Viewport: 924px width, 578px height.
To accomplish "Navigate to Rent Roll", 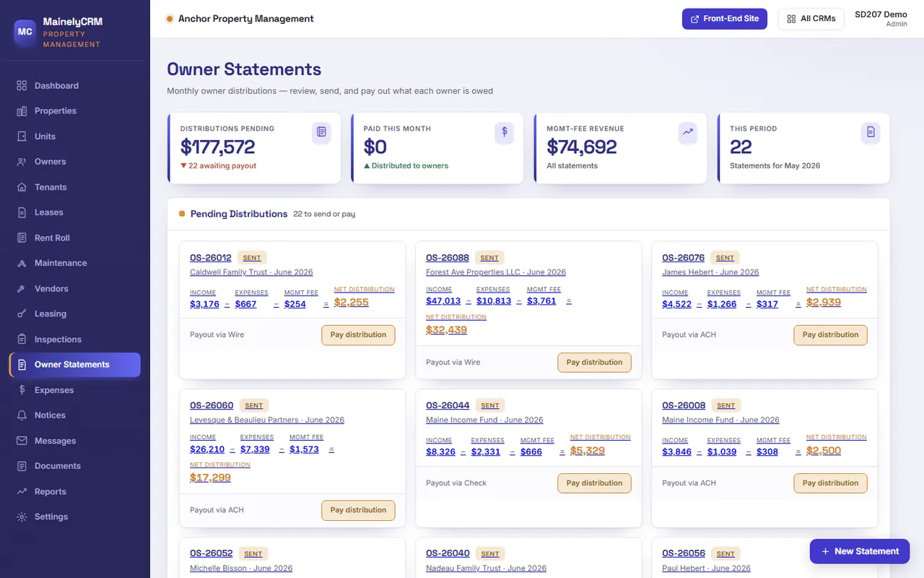I will click(75, 238).
